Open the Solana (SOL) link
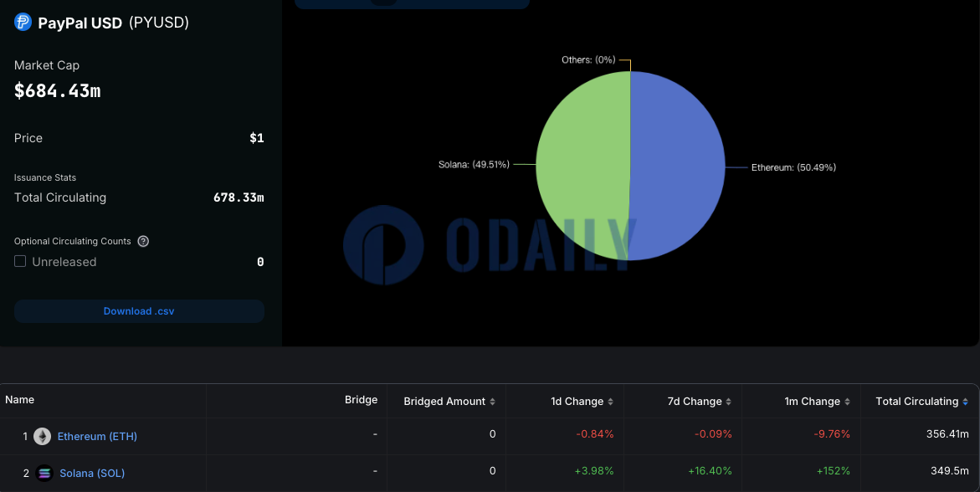Viewport: 980px width, 492px height. pyautogui.click(x=92, y=474)
